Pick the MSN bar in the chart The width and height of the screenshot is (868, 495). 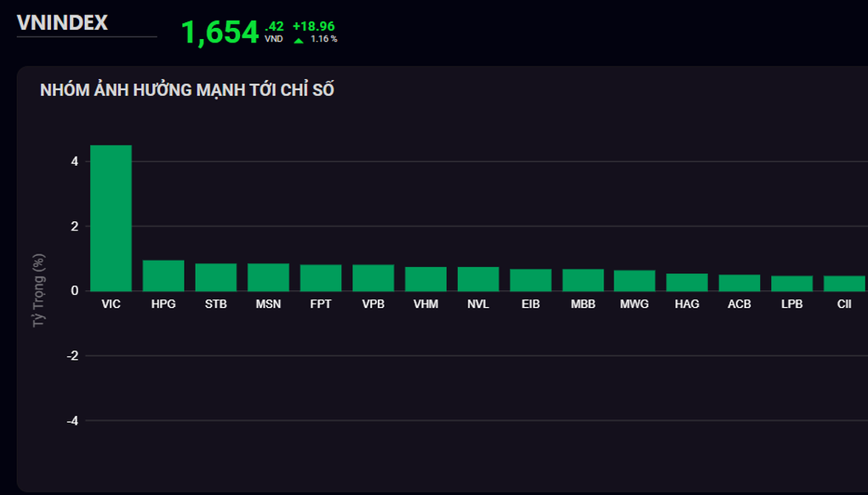(268, 277)
